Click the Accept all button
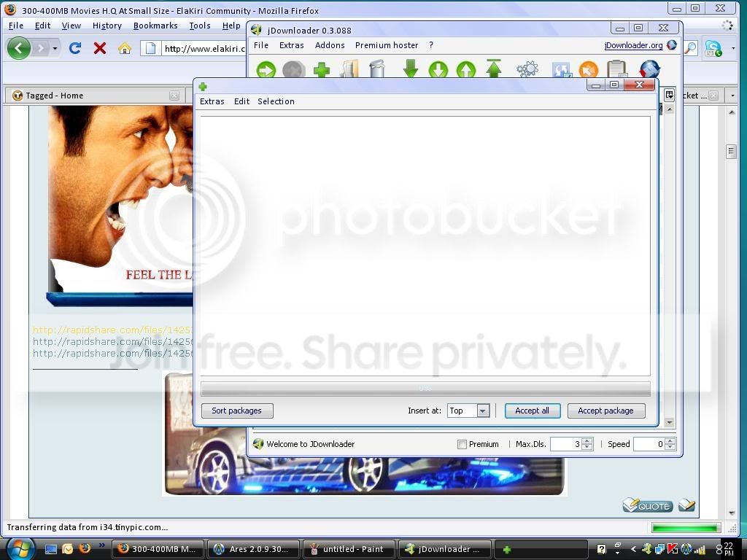This screenshot has height=560, width=747. pos(532,411)
